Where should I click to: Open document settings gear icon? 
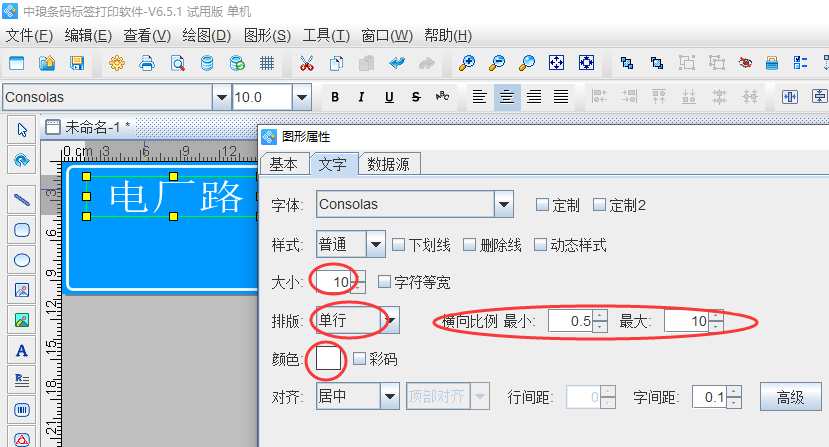tap(117, 63)
